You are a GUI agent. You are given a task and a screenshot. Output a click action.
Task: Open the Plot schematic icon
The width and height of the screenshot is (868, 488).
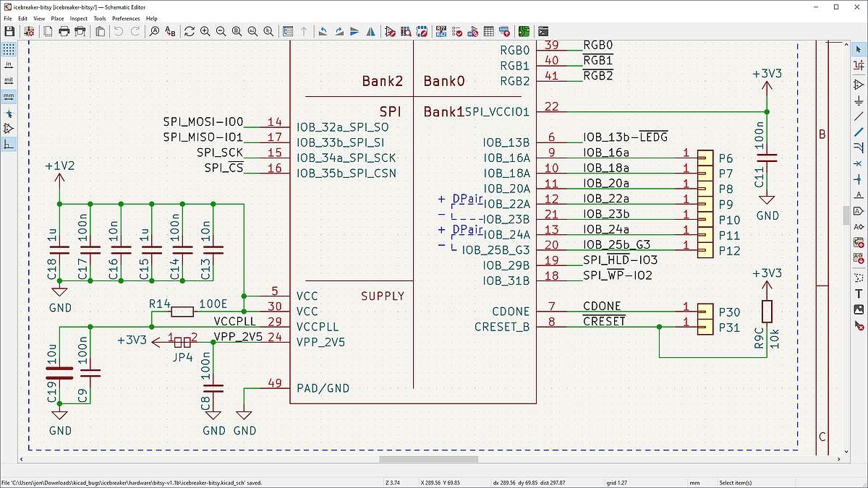point(80,32)
